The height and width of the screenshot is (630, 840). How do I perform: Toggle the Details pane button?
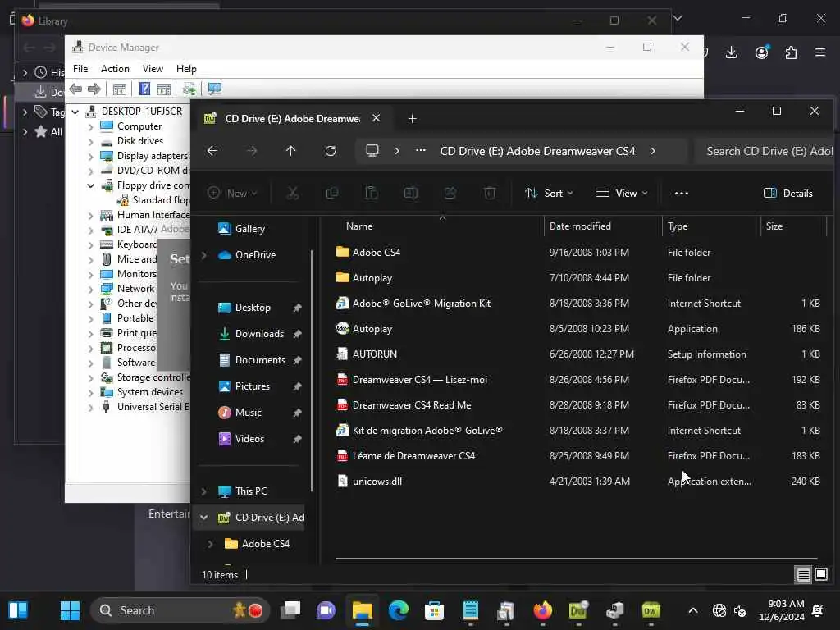[788, 194]
